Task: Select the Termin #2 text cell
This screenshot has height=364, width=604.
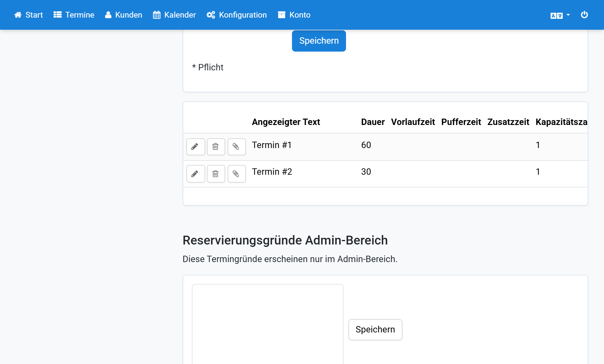Action: [x=272, y=172]
